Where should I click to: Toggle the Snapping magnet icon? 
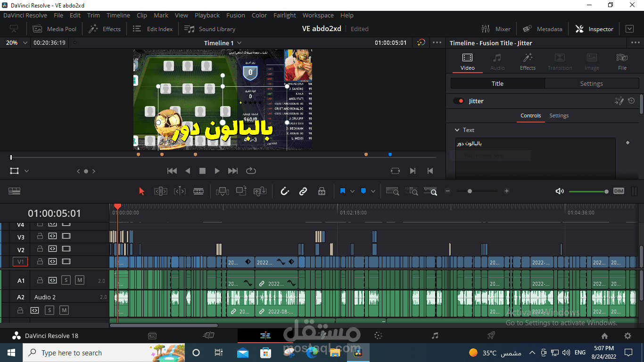coord(285,191)
